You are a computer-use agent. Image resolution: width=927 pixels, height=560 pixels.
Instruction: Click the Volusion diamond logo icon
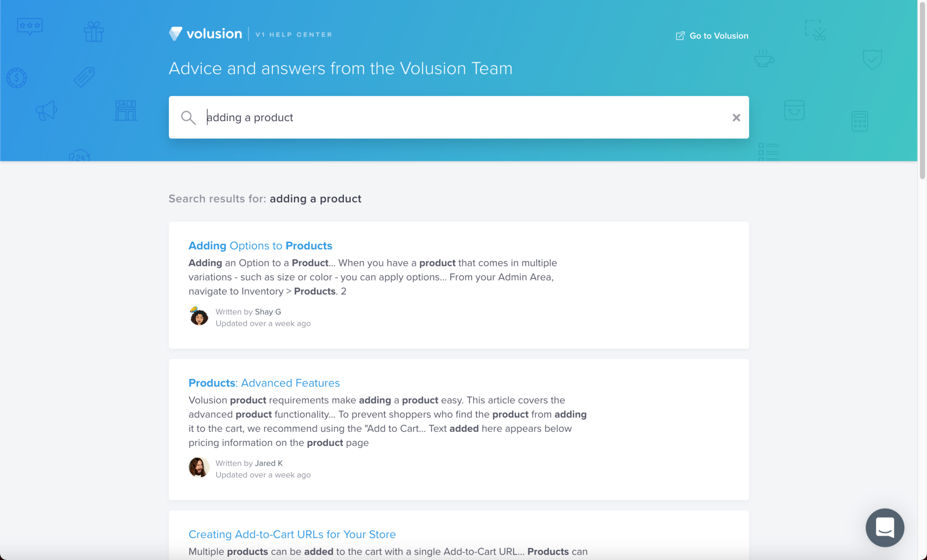point(175,33)
